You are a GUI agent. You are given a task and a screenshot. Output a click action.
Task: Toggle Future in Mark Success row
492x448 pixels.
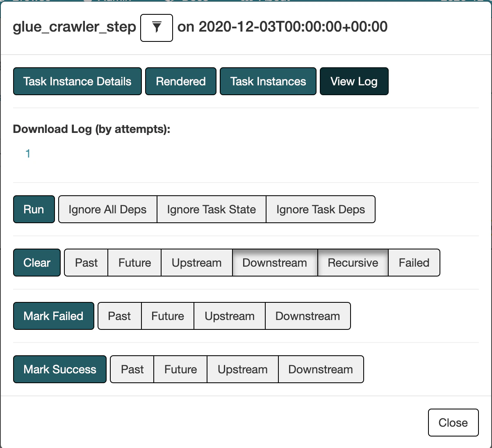click(x=181, y=369)
